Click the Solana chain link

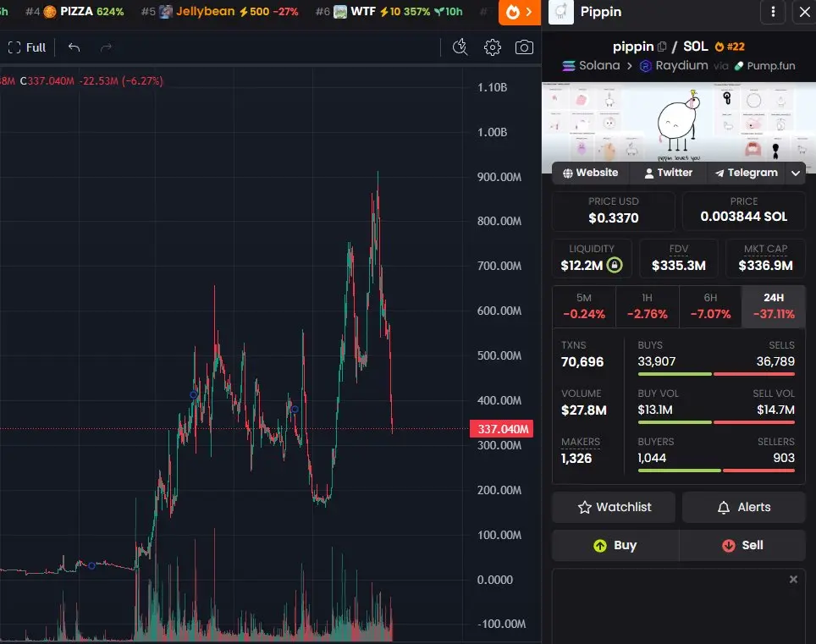pos(591,65)
